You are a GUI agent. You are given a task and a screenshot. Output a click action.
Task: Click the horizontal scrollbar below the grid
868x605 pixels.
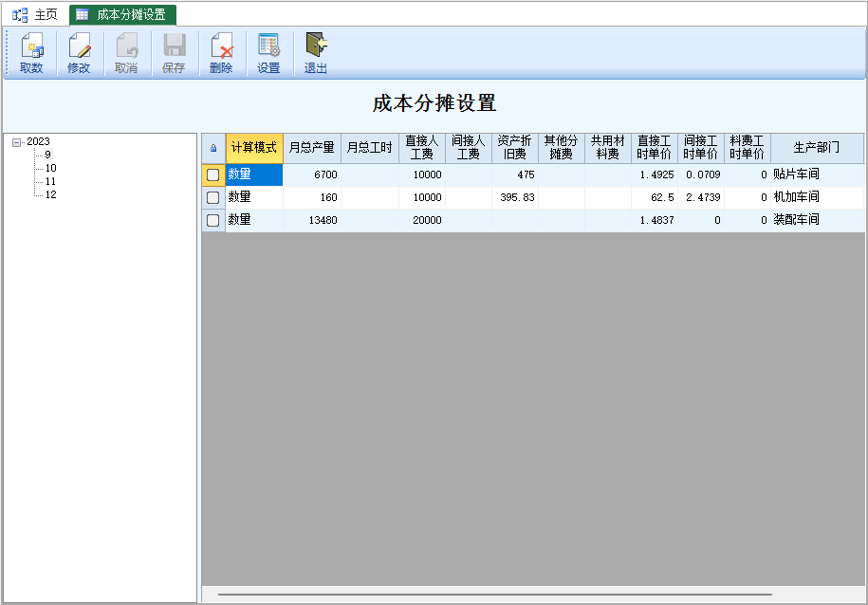[x=493, y=595]
